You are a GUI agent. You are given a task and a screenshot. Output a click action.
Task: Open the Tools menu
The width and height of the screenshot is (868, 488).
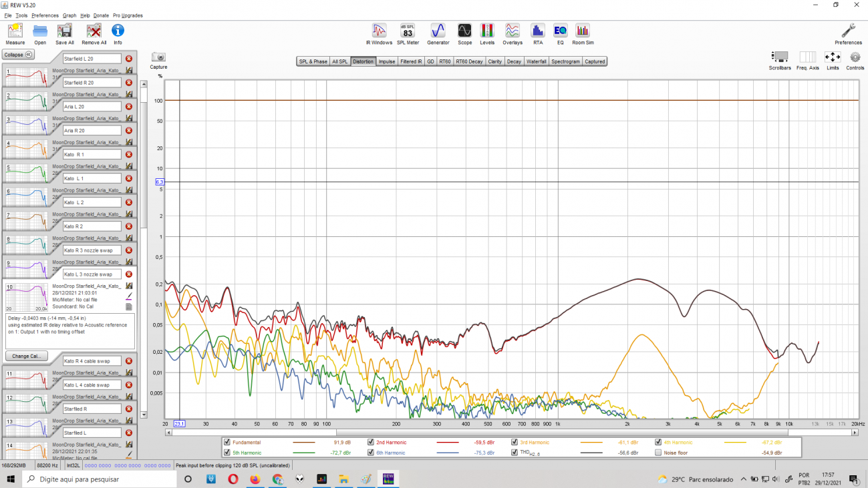(22, 15)
